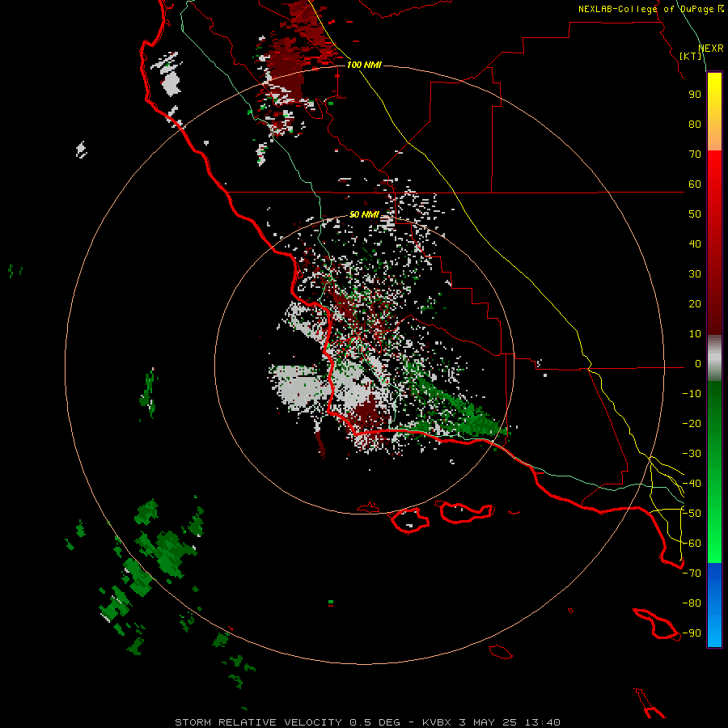Click the 0 velocity scale label
Screen dimensions: 728x728
click(698, 363)
